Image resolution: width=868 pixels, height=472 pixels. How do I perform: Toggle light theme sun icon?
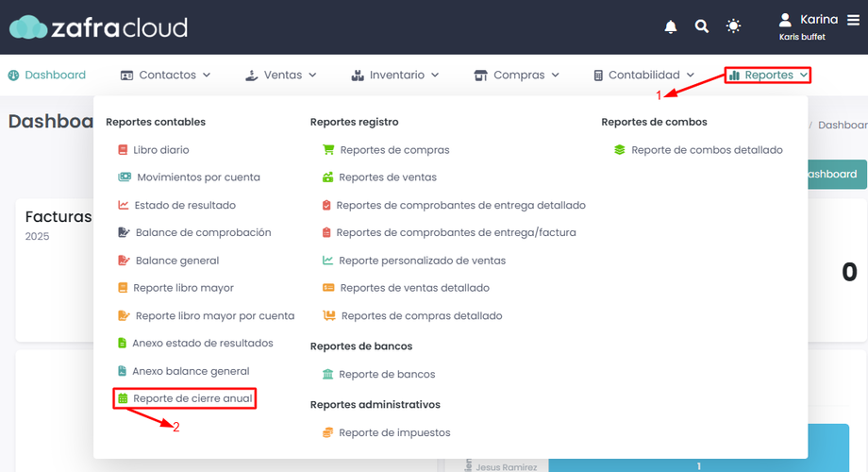click(x=733, y=26)
